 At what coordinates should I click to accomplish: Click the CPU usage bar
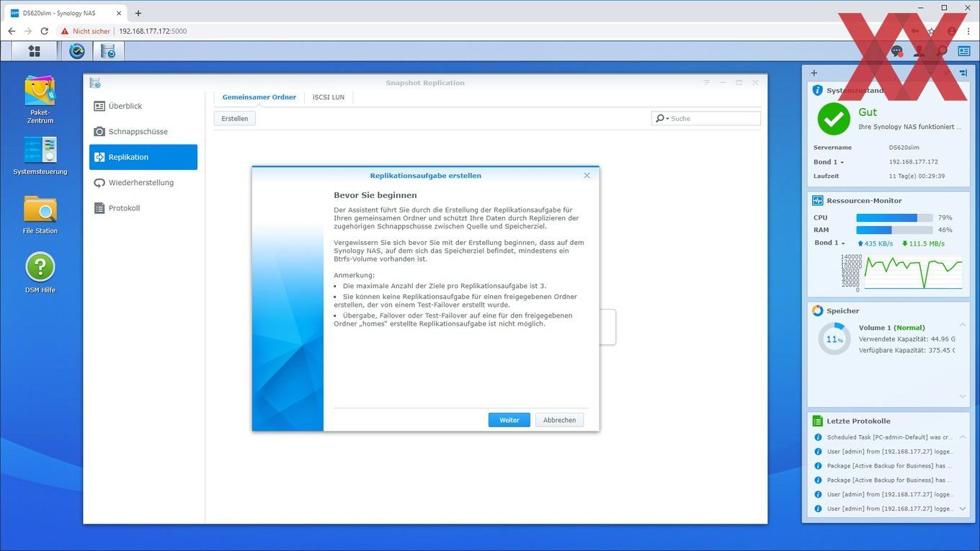point(894,218)
